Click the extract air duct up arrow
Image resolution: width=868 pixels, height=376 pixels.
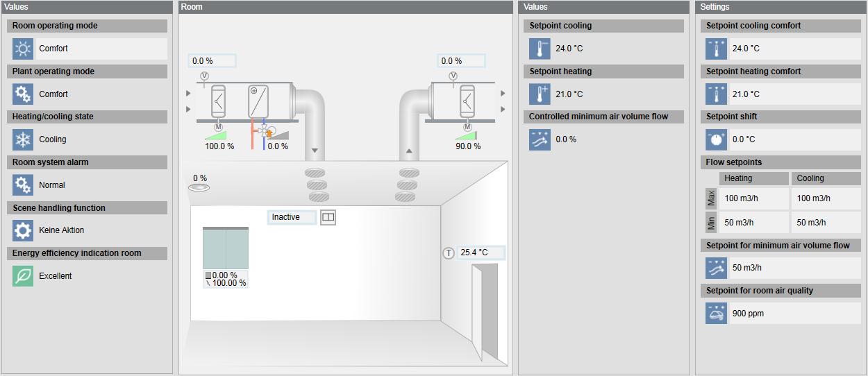(409, 151)
